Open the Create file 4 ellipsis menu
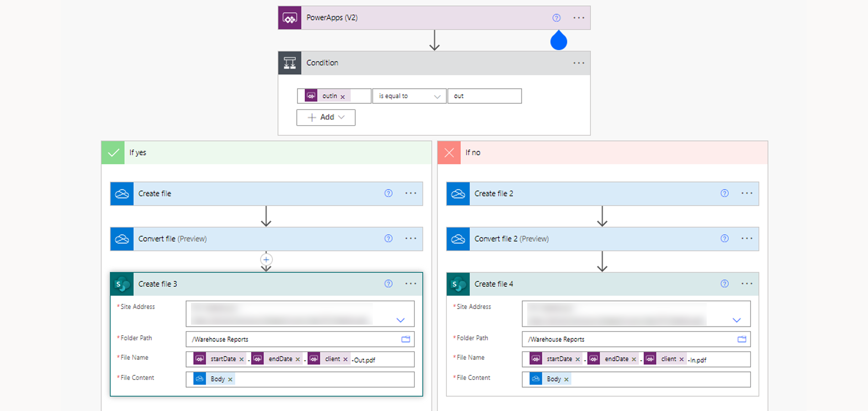 (747, 284)
